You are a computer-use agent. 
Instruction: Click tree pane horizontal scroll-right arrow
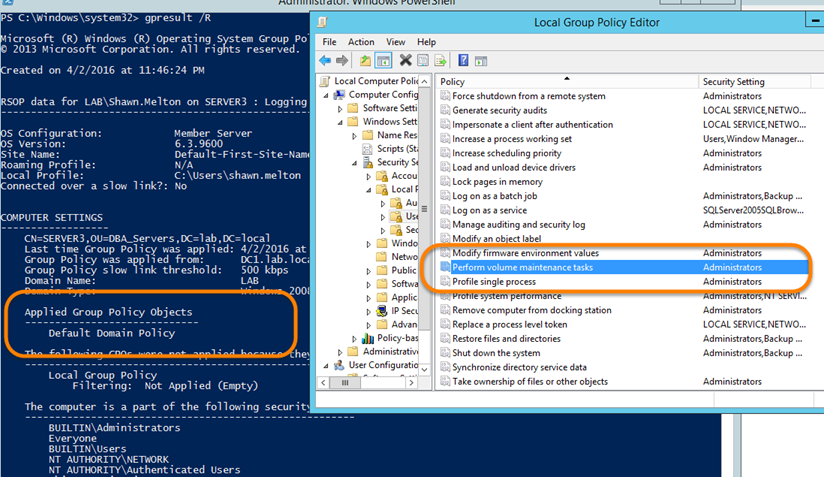[411, 383]
